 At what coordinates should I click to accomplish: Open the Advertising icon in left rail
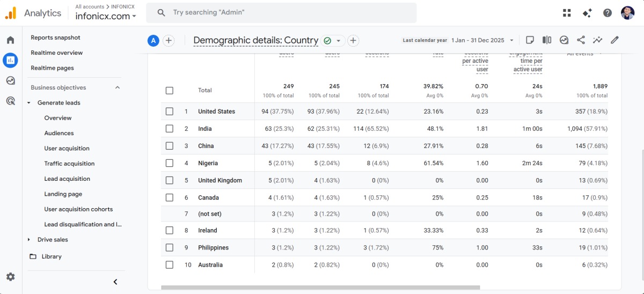coord(10,100)
